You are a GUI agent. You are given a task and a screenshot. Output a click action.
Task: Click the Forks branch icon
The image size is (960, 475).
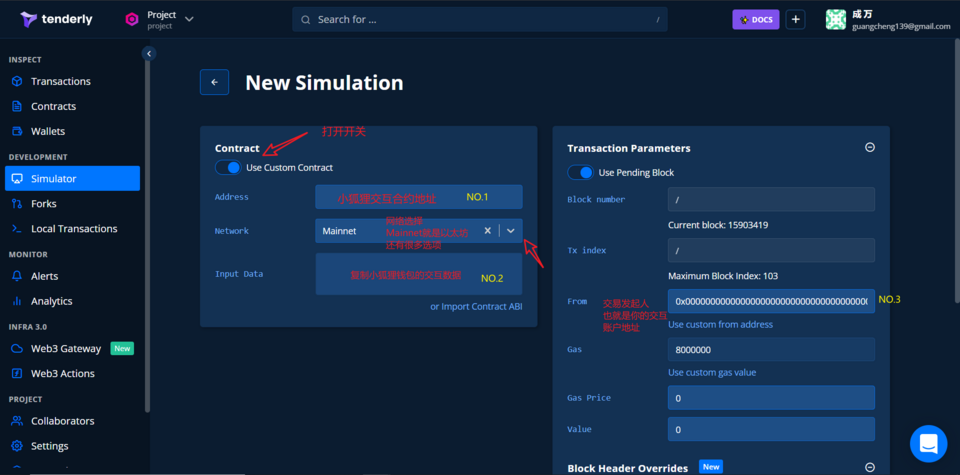(17, 204)
